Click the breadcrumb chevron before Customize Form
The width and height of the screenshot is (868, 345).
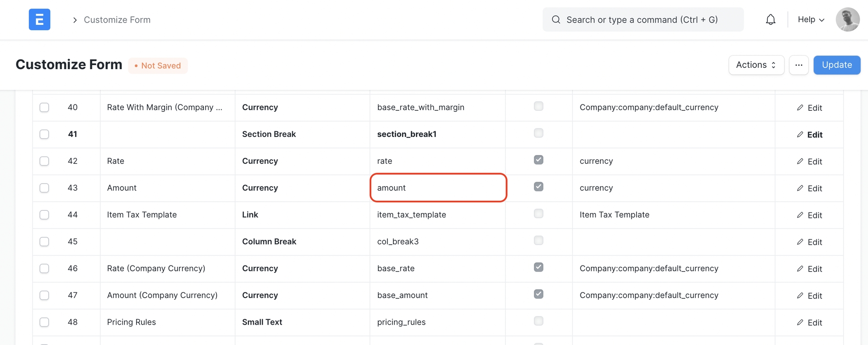(x=75, y=20)
